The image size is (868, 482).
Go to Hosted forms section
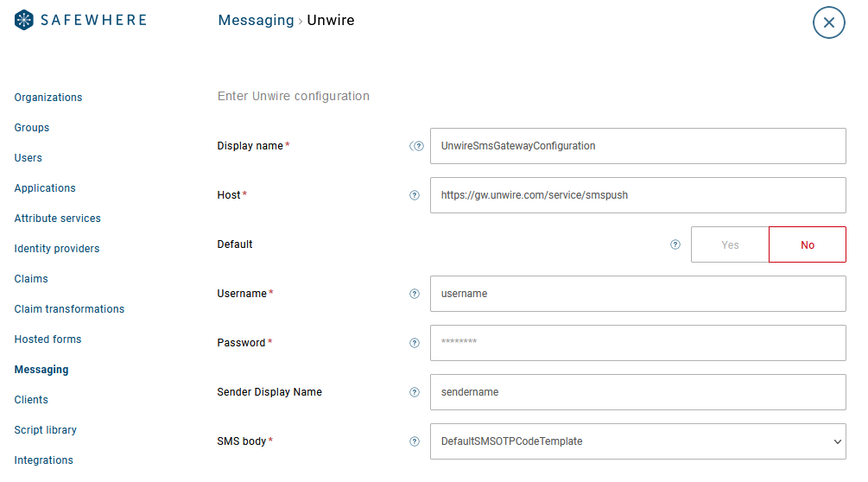48,339
